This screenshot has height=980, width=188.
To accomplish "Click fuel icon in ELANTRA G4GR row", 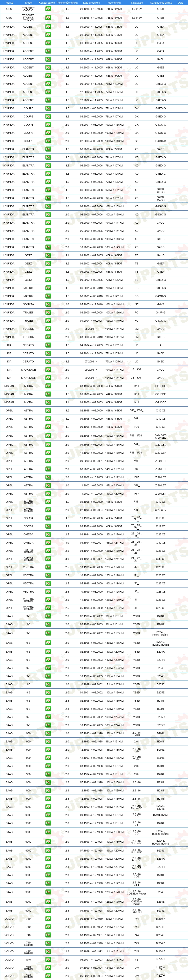I will (48, 149).
